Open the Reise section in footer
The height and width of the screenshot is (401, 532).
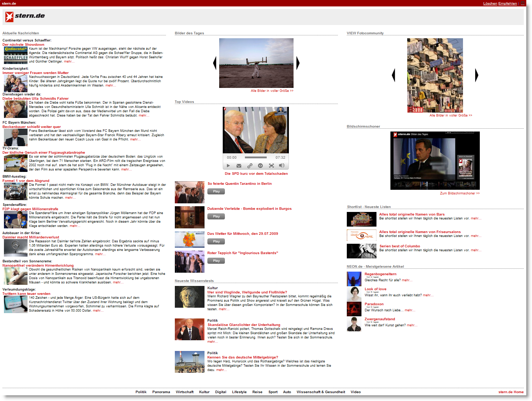257,392
